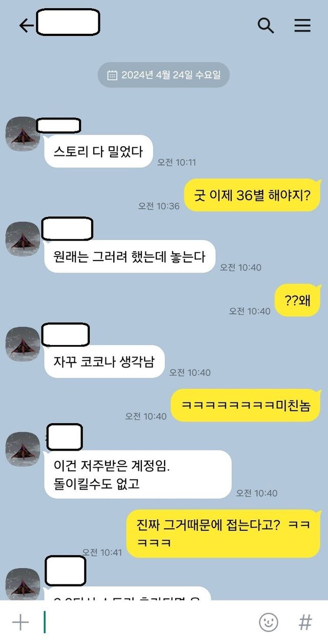Open chat search magnifier icon

tap(265, 25)
